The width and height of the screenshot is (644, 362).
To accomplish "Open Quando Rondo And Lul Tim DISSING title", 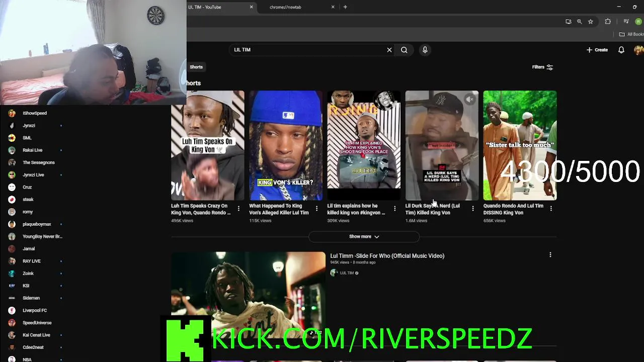I will [513, 209].
